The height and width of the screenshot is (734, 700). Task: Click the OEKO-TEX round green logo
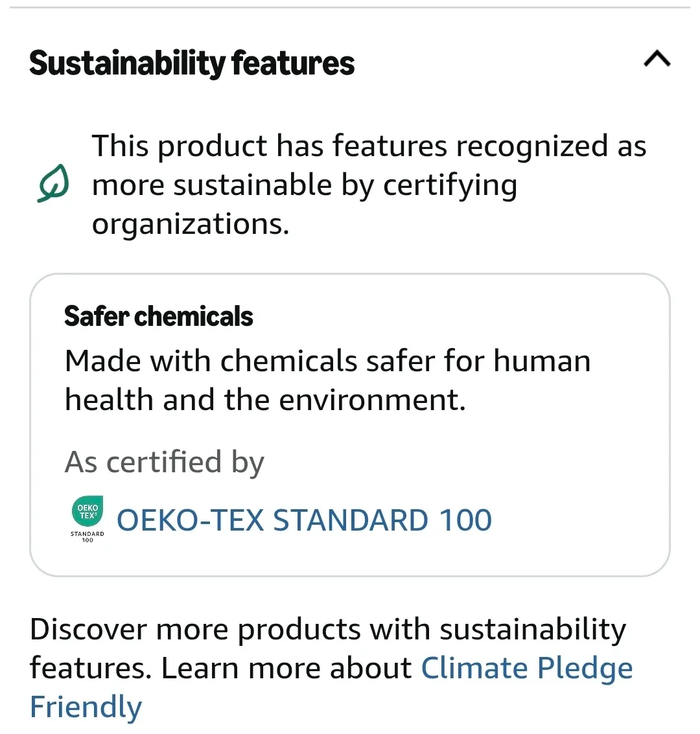pyautogui.click(x=87, y=512)
